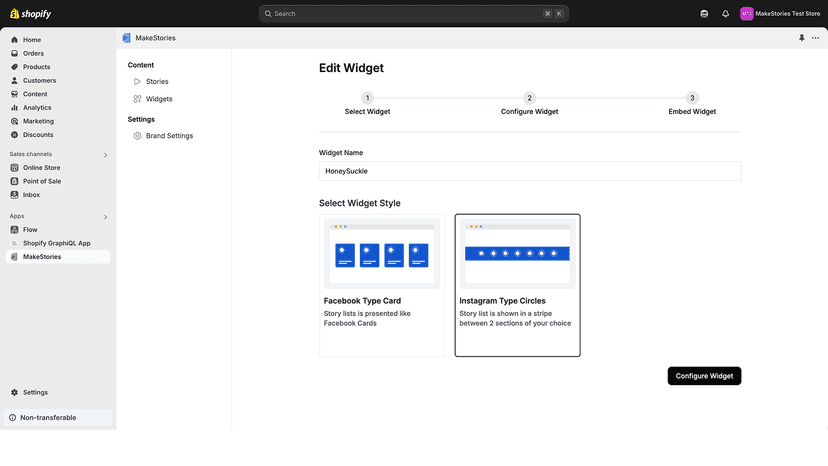The image size is (828, 466).
Task: Click the Non-transferable label
Action: point(48,417)
